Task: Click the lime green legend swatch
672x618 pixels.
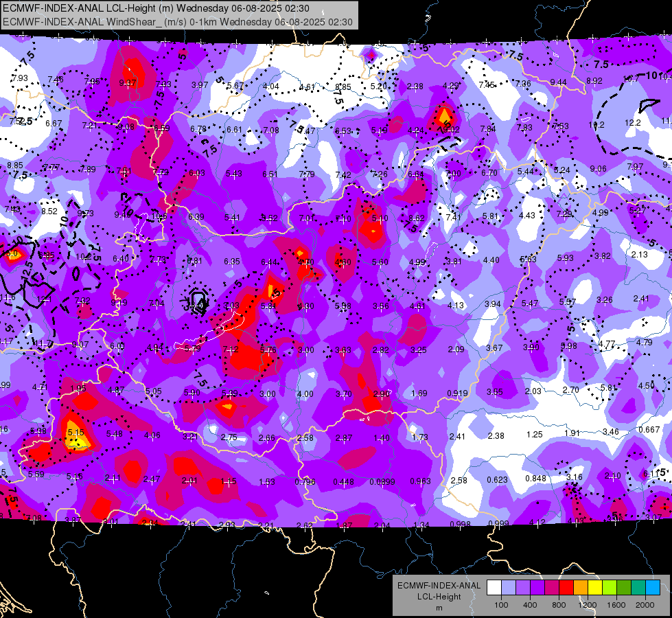Action: pos(610,588)
